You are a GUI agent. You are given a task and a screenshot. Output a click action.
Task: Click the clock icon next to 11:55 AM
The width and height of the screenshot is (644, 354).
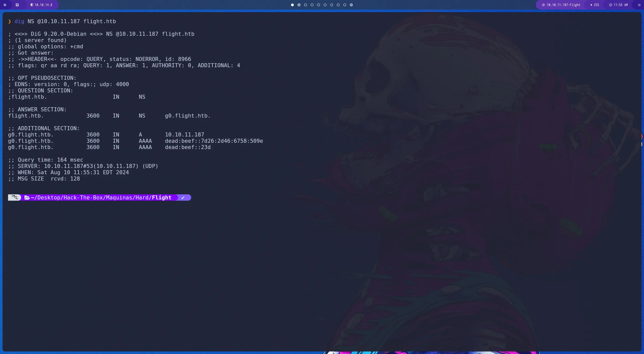point(611,5)
